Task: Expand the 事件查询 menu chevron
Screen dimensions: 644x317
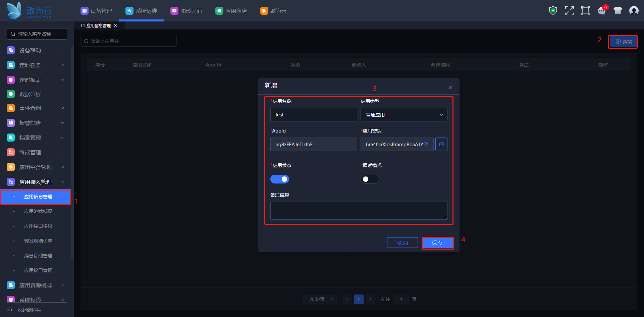Action: tap(62, 108)
